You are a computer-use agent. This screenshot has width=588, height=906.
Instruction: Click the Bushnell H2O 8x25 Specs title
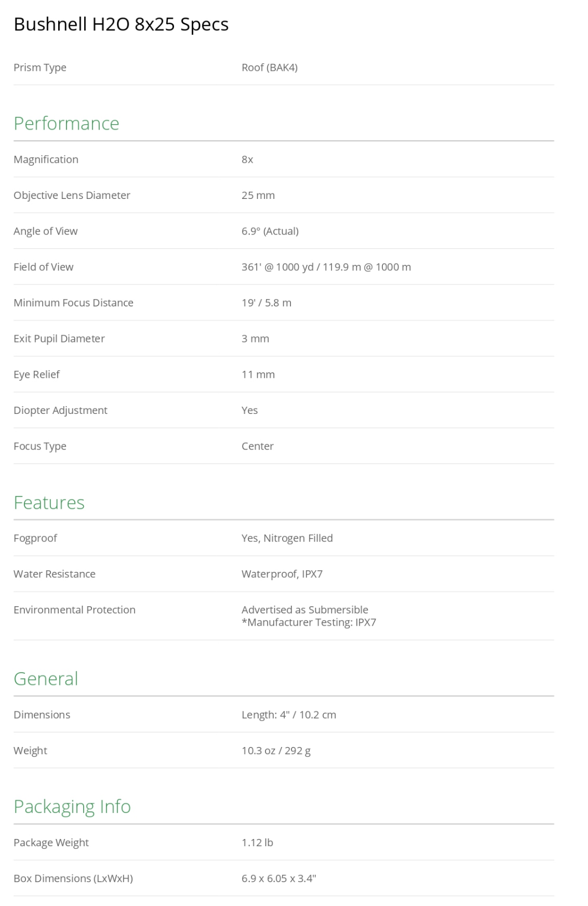tap(121, 24)
